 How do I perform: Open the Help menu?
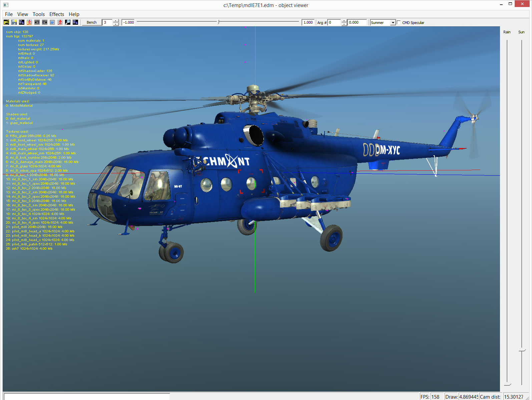tap(74, 14)
